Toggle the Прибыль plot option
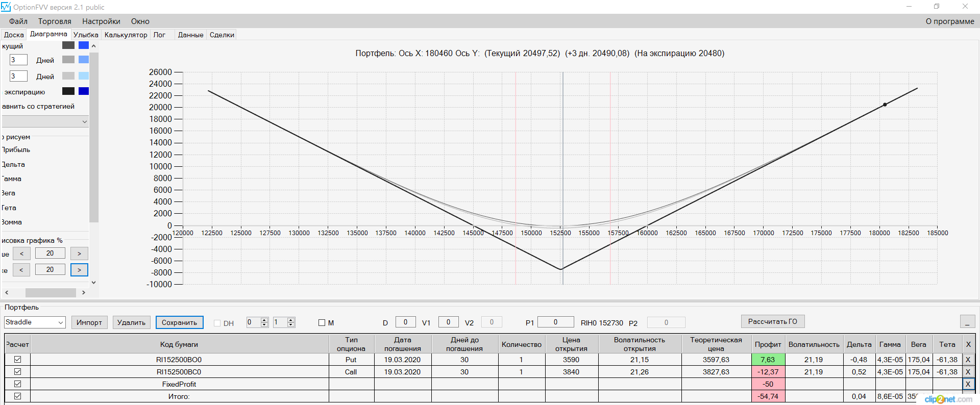Viewport: 980px width, 405px height. point(15,150)
